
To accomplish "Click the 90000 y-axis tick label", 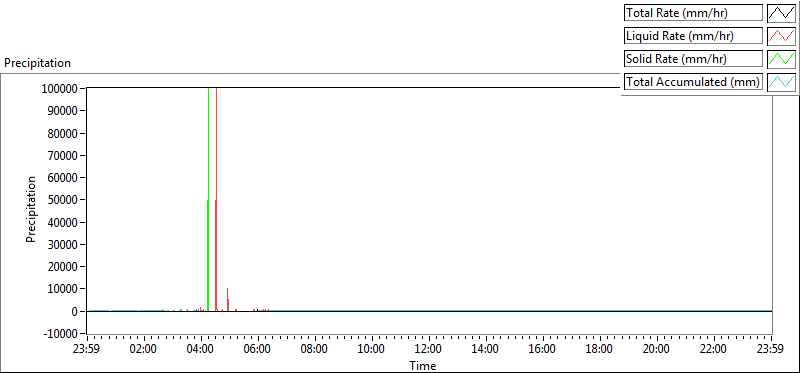I will (63, 111).
